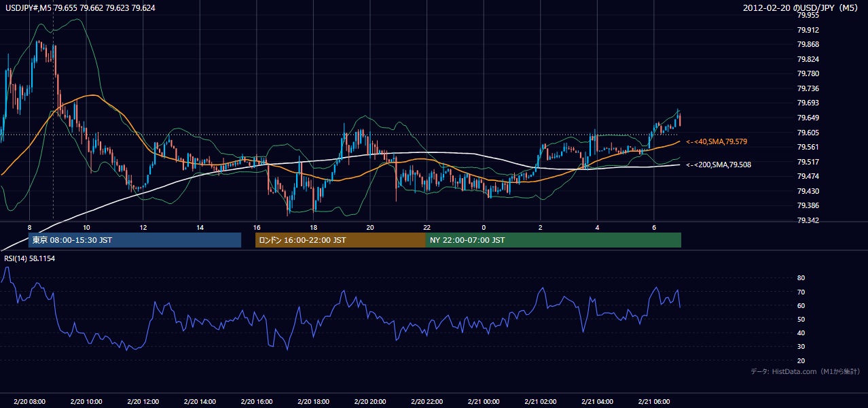868x408 pixels.
Task: Click the 2/20 16:00 time label
Action: click(257, 402)
